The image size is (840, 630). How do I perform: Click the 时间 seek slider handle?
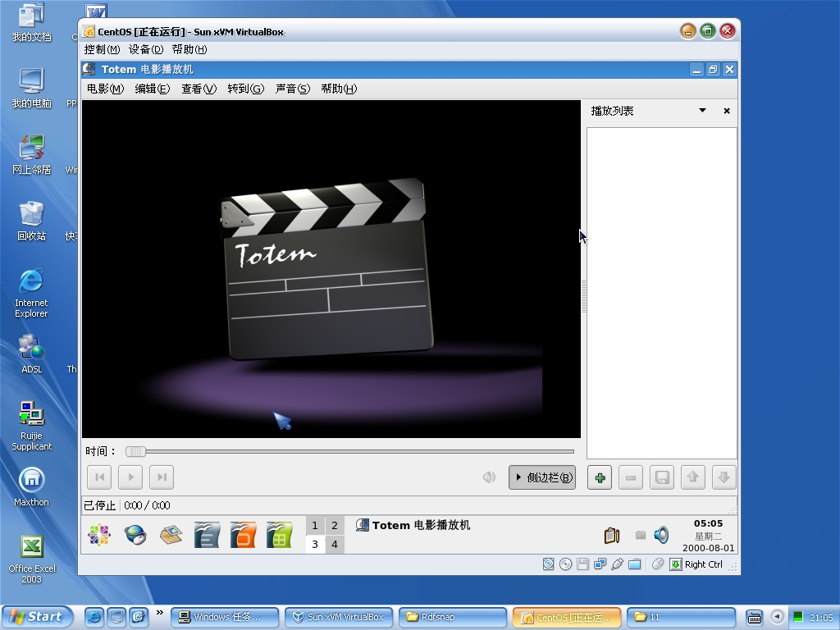135,452
